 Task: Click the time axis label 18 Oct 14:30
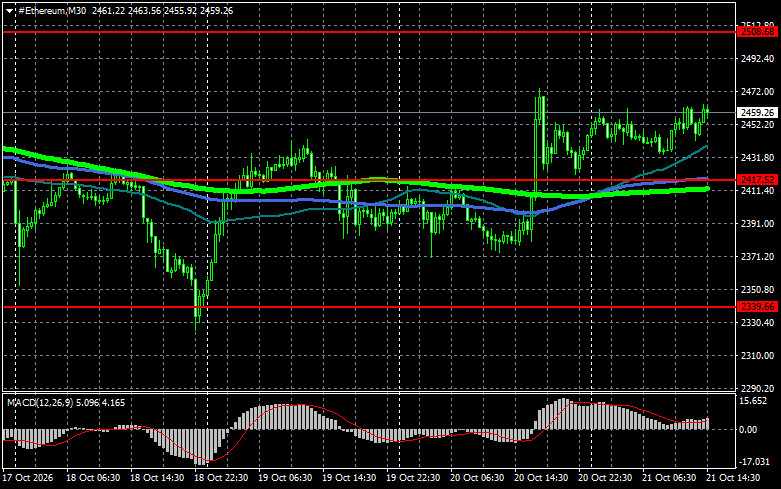tap(157, 478)
